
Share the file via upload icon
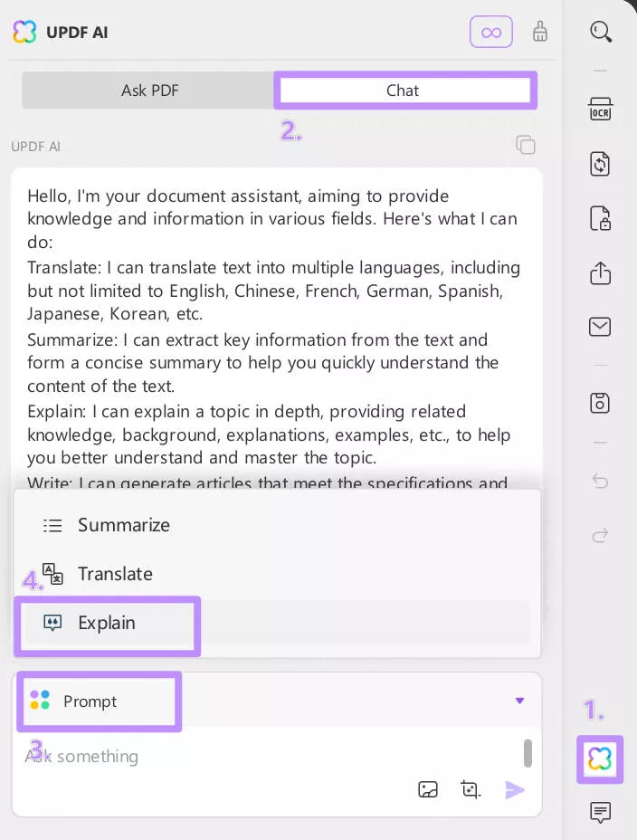pyautogui.click(x=600, y=272)
